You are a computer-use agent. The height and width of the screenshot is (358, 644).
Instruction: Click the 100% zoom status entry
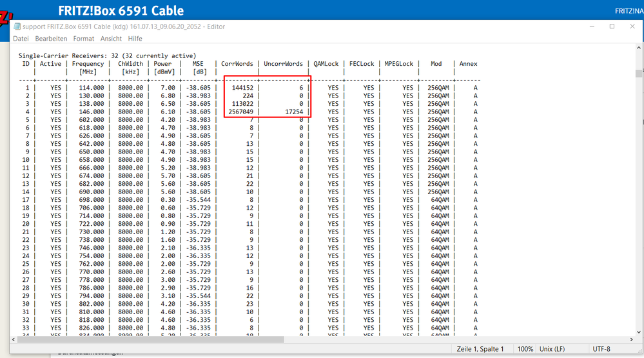pos(525,349)
